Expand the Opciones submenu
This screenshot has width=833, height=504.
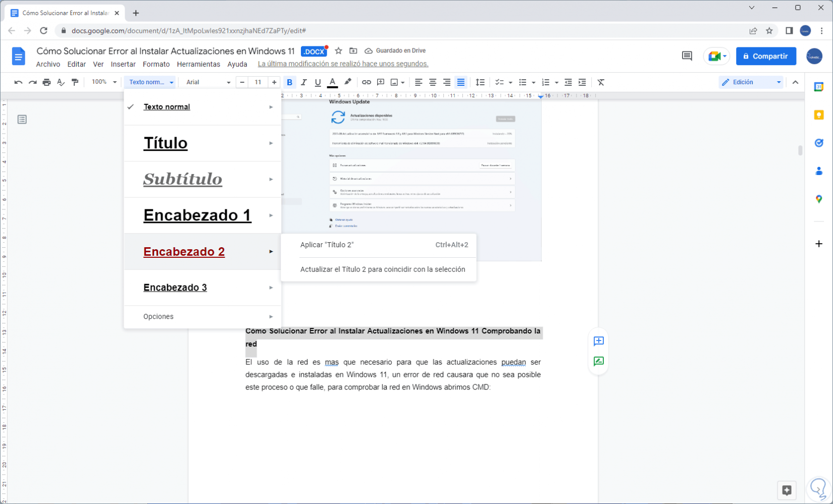tap(202, 316)
